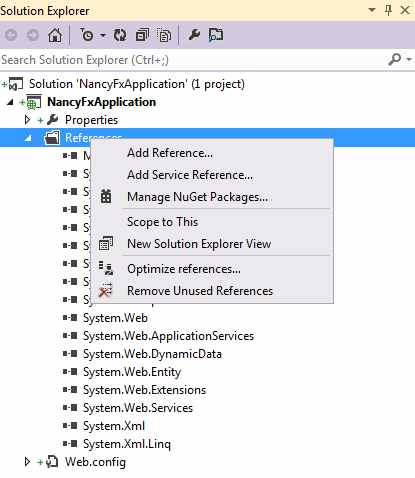Open the Solution Explorer window position menu
The width and height of the screenshot is (415, 478).
point(372,10)
